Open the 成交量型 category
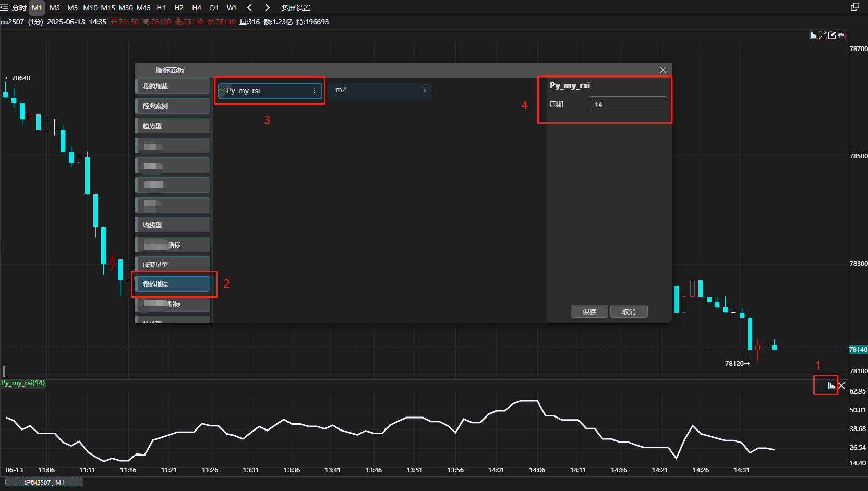The height and width of the screenshot is (491, 868). (173, 265)
